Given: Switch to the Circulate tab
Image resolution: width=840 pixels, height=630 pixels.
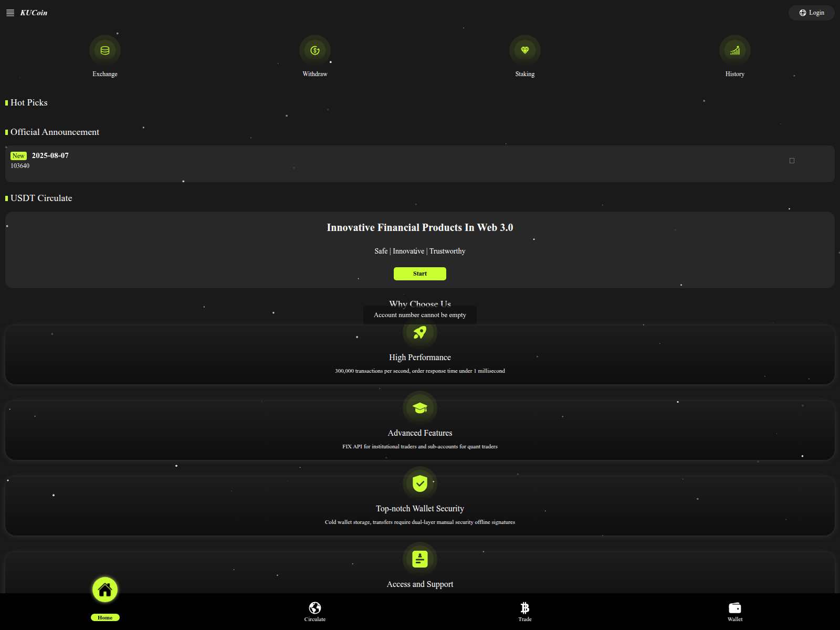Looking at the screenshot, I should (x=315, y=611).
